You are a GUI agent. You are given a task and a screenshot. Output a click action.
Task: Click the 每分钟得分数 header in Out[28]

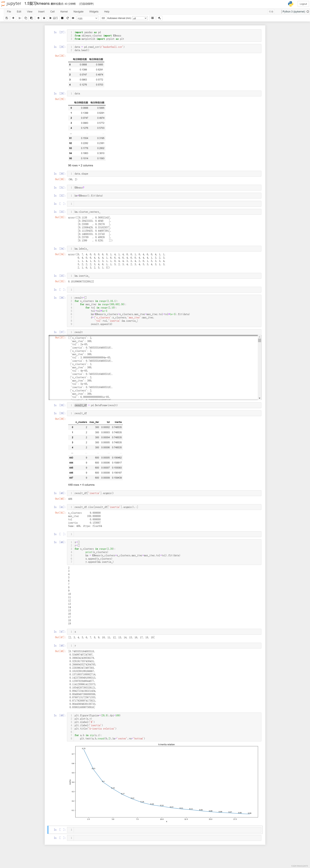[96, 59]
